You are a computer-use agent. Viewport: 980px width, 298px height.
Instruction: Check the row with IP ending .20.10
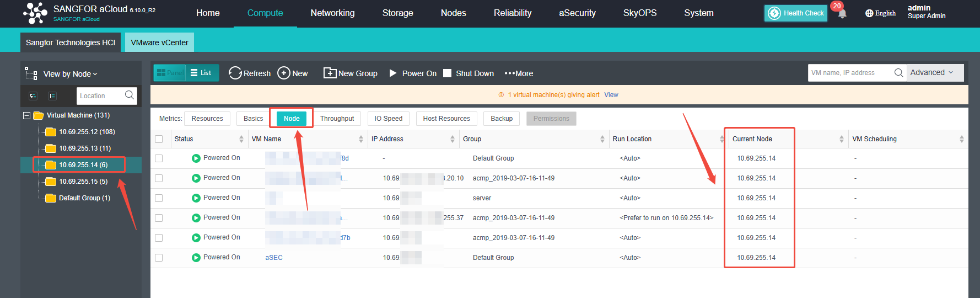[159, 178]
